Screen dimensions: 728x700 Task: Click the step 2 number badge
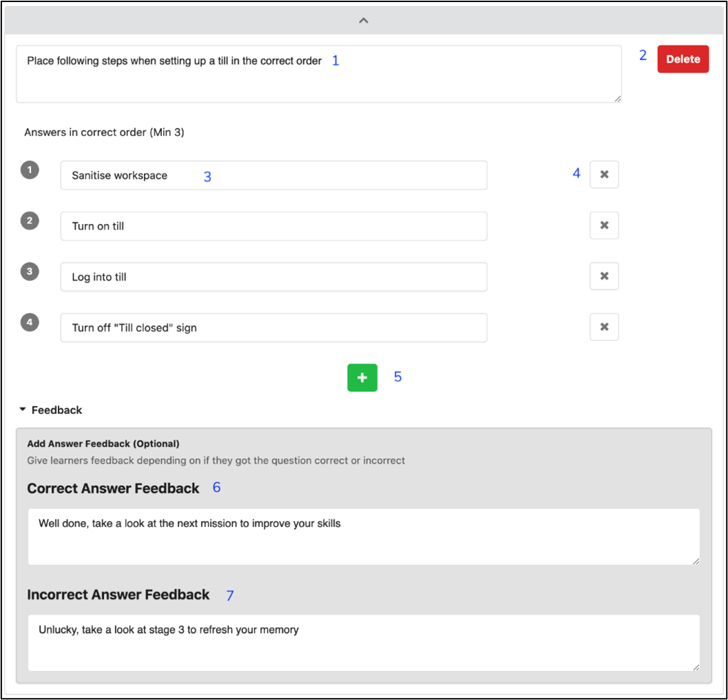click(30, 220)
